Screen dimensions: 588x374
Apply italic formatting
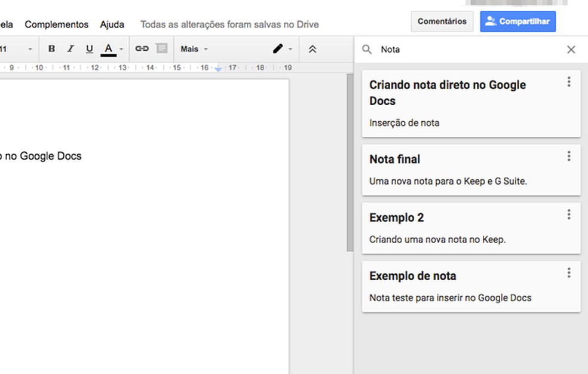tap(70, 48)
